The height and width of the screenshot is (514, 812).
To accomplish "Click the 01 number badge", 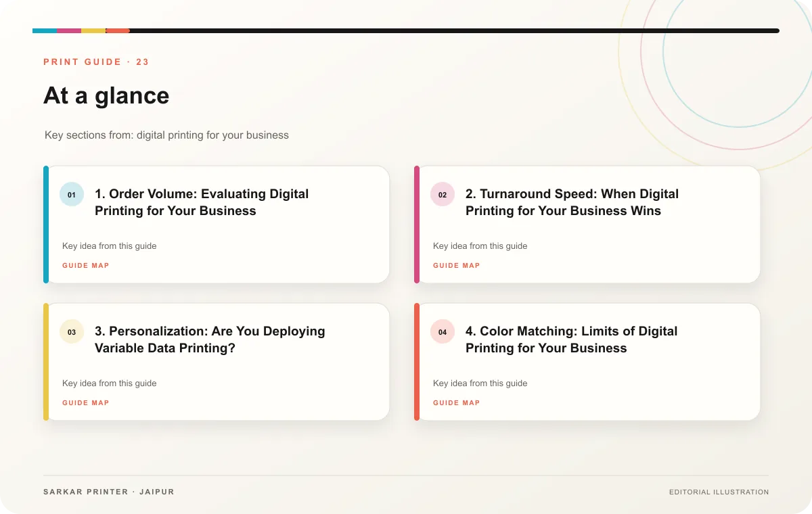I will click(72, 195).
